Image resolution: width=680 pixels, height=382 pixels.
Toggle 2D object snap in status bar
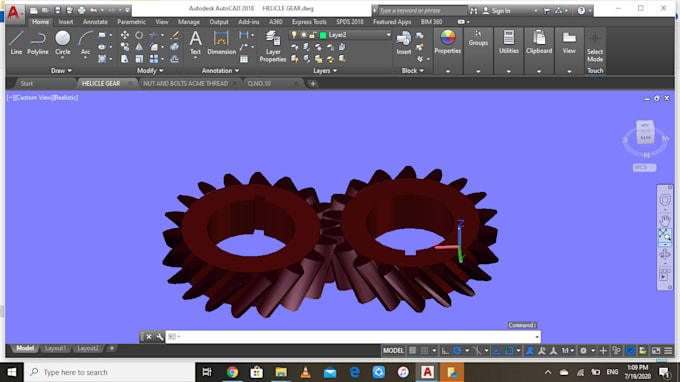tap(509, 350)
